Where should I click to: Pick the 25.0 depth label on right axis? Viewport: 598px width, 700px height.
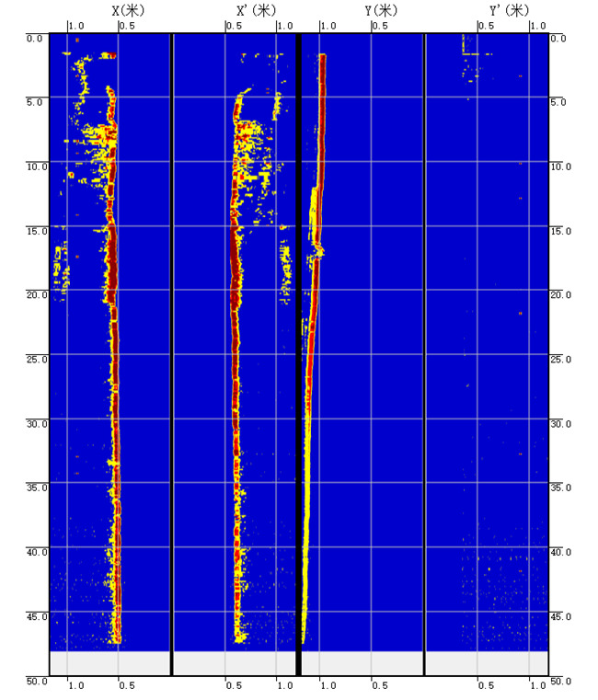coord(560,360)
